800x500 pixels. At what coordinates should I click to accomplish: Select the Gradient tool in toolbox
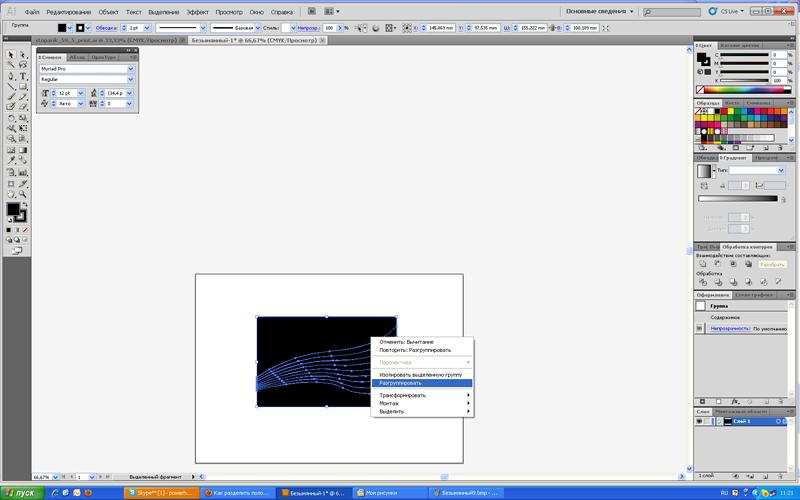[x=22, y=151]
